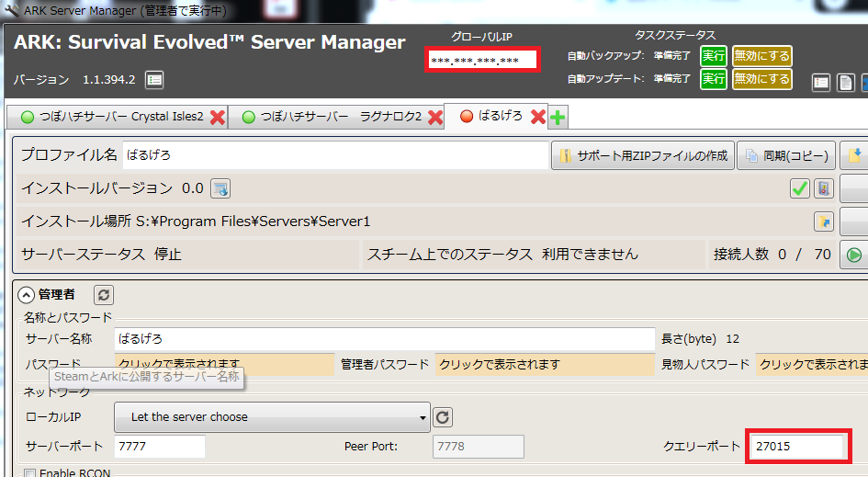Click the import icon right of 同期(コピー)

[x=853, y=155]
